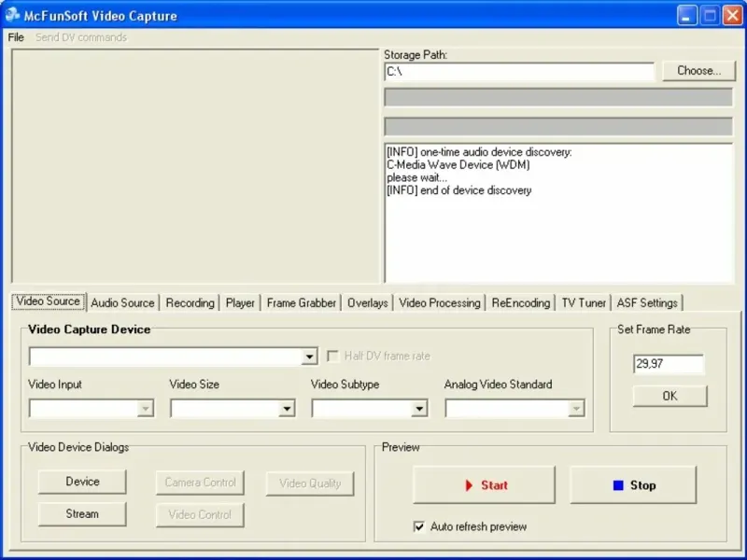Open the Player tab

[240, 302]
